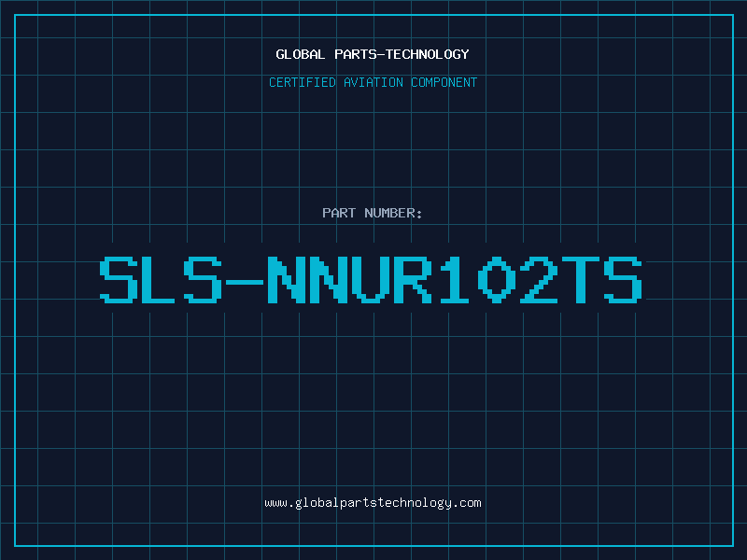This screenshot has width=747, height=560.
Task: Select the word CERTIFIED in the subtitle
Action: (x=303, y=82)
